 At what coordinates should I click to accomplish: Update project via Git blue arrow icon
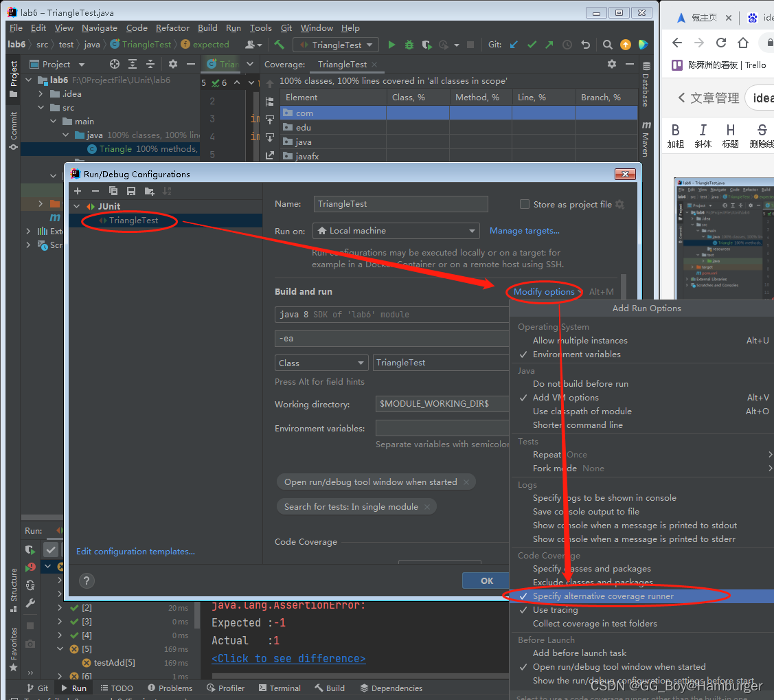point(514,45)
